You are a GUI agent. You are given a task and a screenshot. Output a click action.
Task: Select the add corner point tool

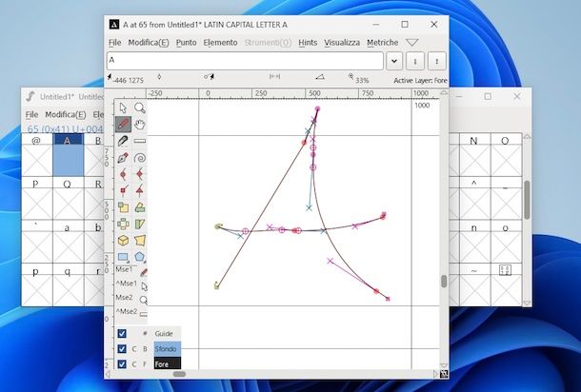point(123,190)
